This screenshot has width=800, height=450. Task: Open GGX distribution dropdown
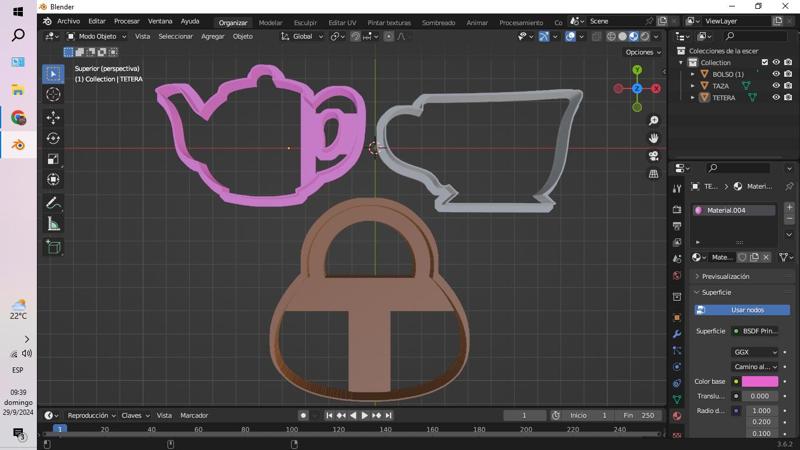755,352
